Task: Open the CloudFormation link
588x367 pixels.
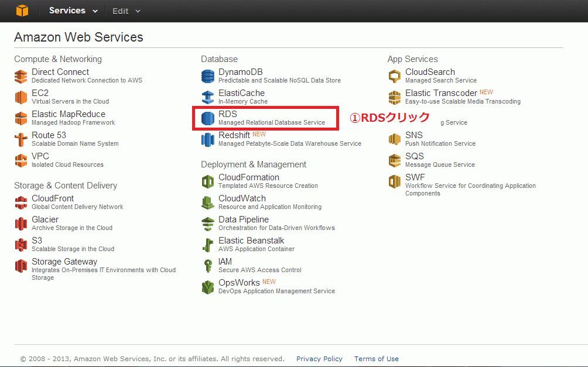Action: tap(249, 177)
